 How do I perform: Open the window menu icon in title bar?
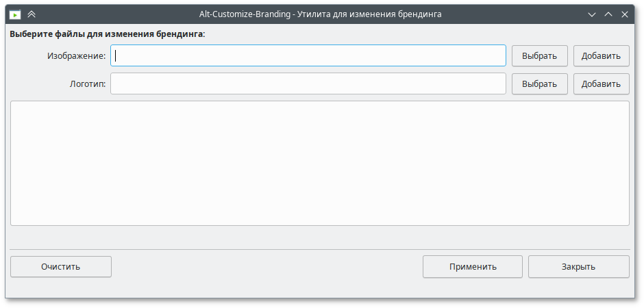(14, 14)
